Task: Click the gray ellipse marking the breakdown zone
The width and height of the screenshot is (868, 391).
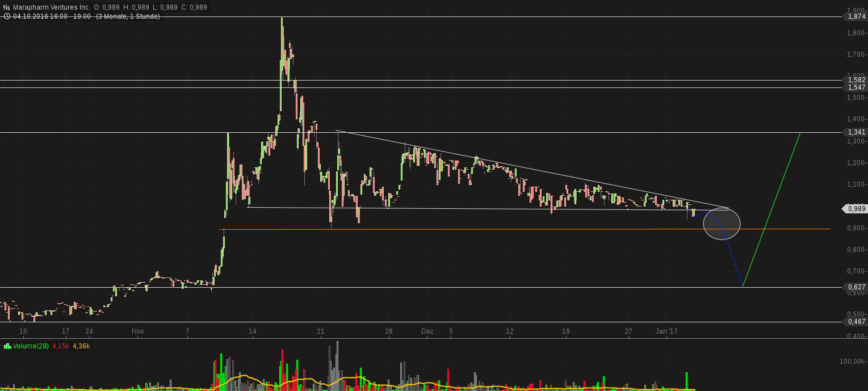Action: (x=722, y=224)
